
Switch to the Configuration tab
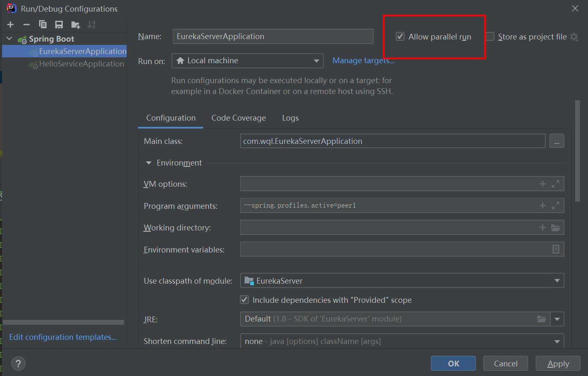tap(171, 118)
